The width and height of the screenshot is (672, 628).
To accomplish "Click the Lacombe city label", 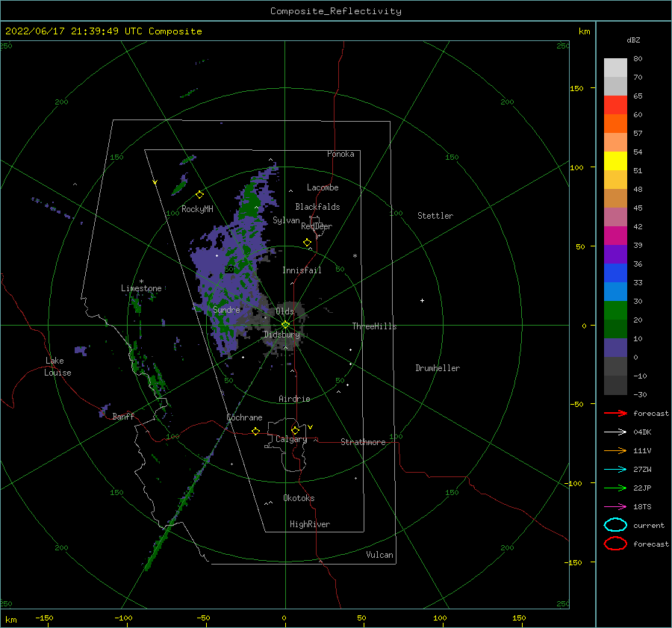I will (x=323, y=187).
